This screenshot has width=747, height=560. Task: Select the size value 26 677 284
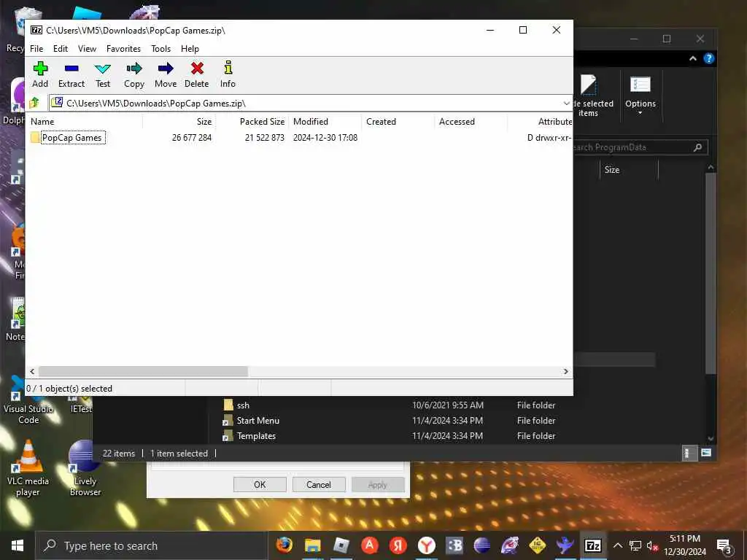(x=192, y=138)
